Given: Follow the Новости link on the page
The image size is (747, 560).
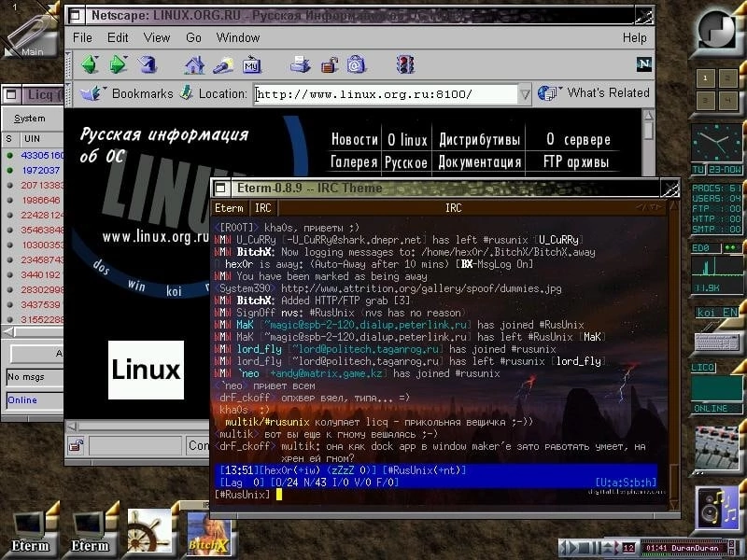Looking at the screenshot, I should [x=355, y=139].
